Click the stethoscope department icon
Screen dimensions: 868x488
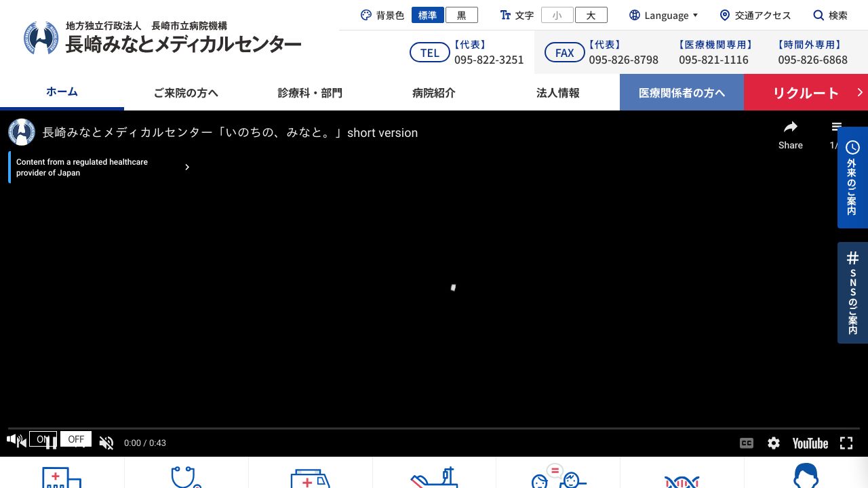click(186, 478)
